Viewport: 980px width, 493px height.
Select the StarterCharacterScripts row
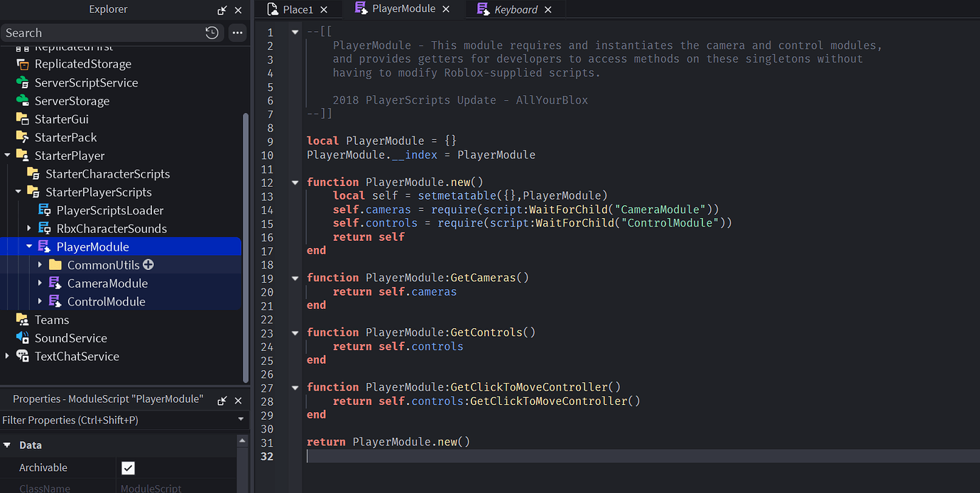click(x=121, y=174)
